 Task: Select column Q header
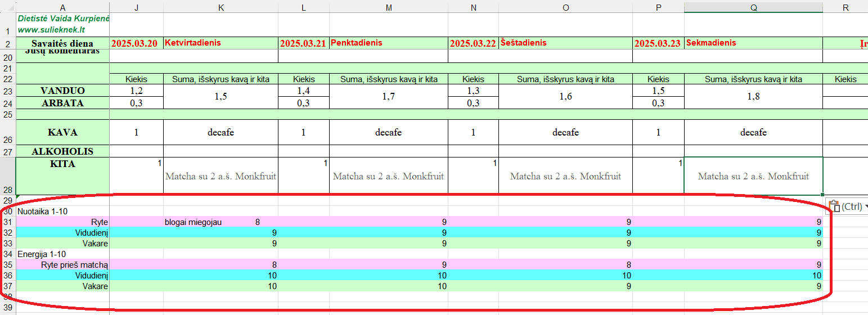[753, 6]
